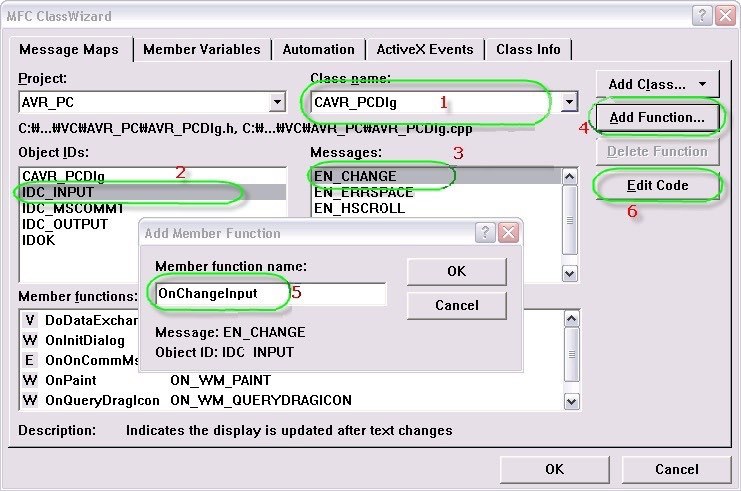
Task: Open the Add Class dropdown button
Action: coord(657,84)
